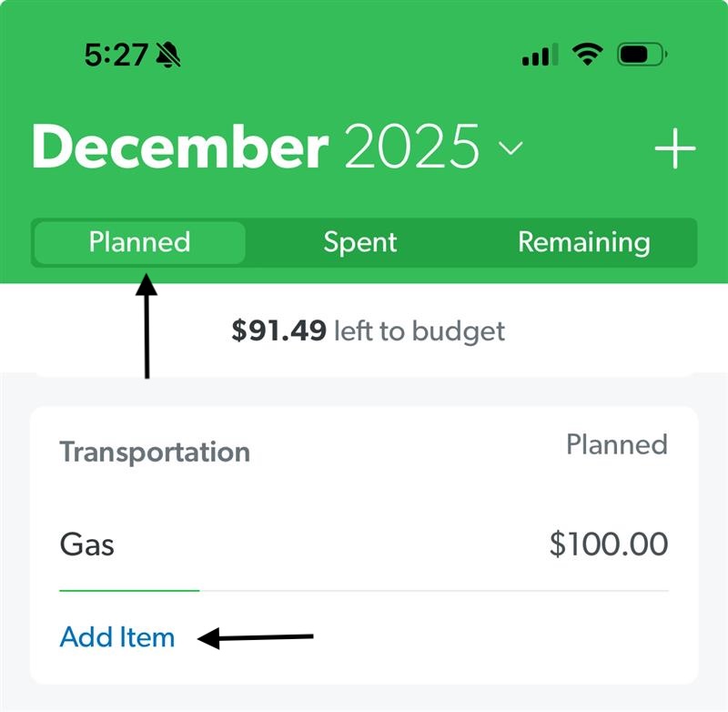Tap the silent mode bell icon
The image size is (728, 712).
[x=168, y=55]
